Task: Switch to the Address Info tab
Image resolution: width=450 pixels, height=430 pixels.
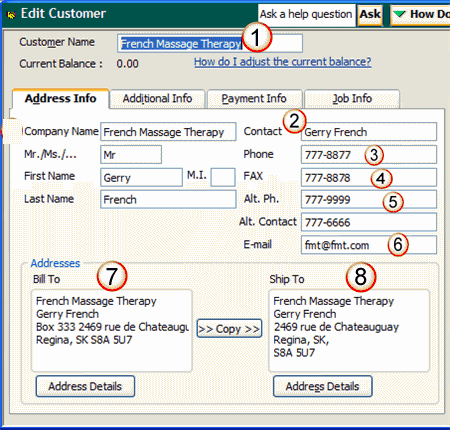Action: pyautogui.click(x=61, y=99)
